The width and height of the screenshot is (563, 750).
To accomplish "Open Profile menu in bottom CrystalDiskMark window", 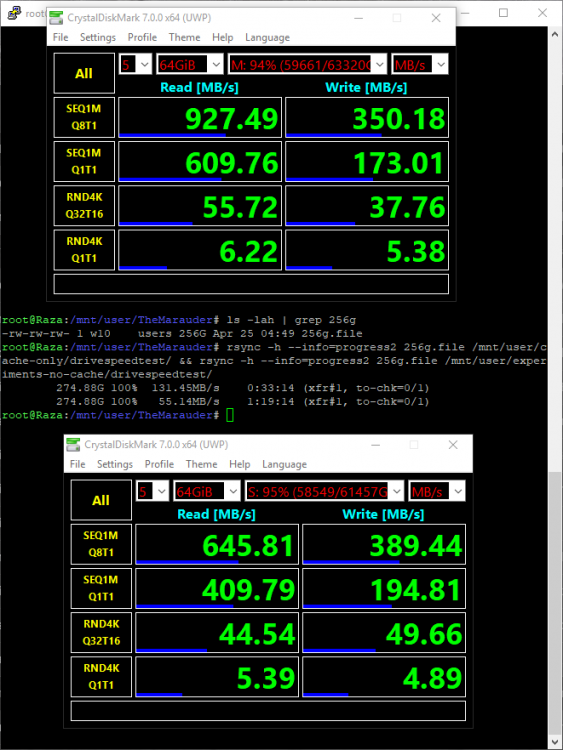I will [x=159, y=464].
